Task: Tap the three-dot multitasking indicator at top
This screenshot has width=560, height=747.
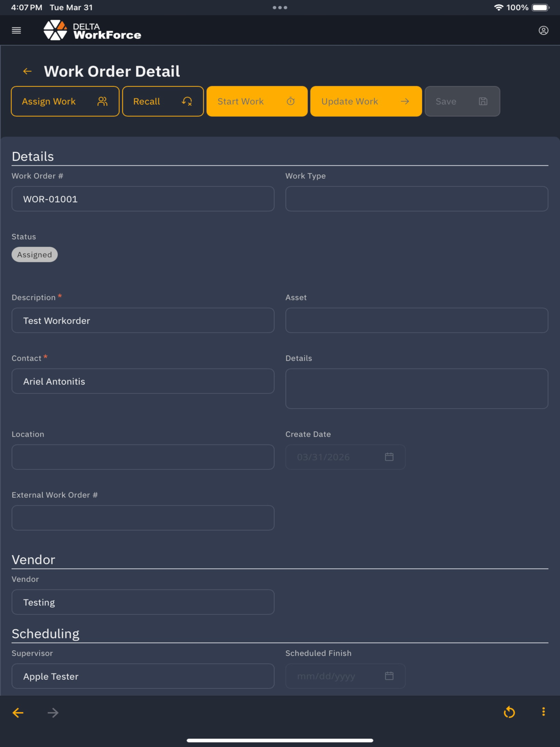Action: point(280,7)
